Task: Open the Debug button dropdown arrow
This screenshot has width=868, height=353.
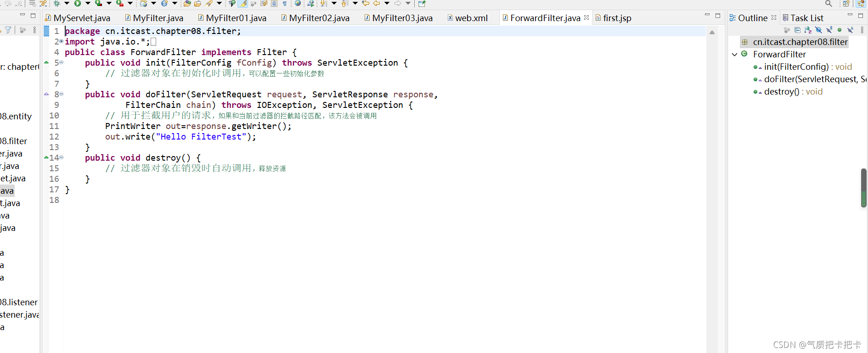Action: (67, 3)
